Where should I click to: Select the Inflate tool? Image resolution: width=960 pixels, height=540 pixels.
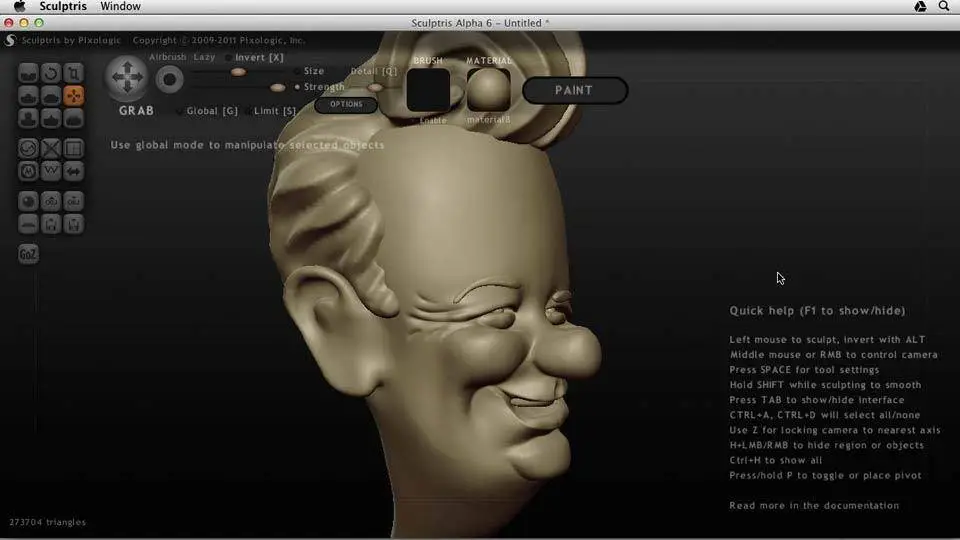tap(28, 118)
